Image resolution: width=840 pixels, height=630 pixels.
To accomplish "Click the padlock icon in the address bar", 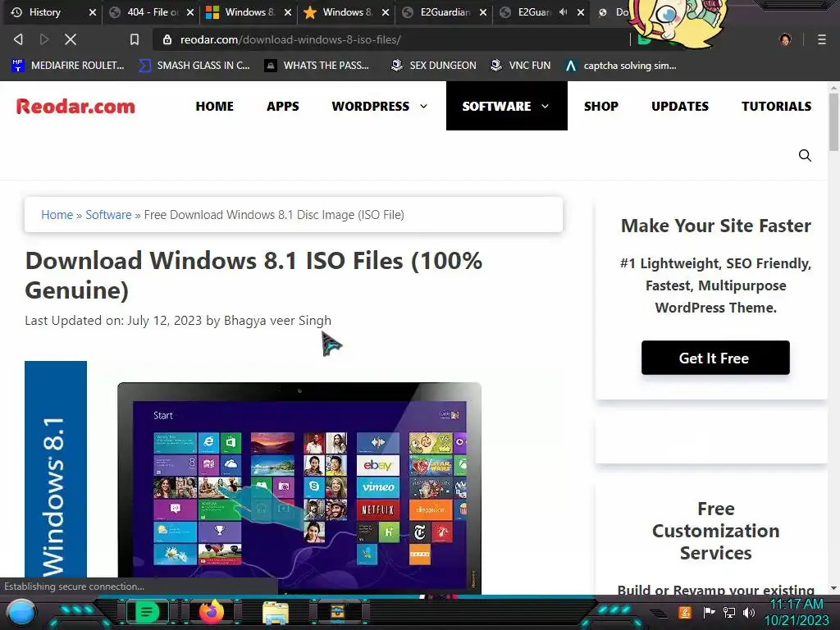I will pos(167,39).
